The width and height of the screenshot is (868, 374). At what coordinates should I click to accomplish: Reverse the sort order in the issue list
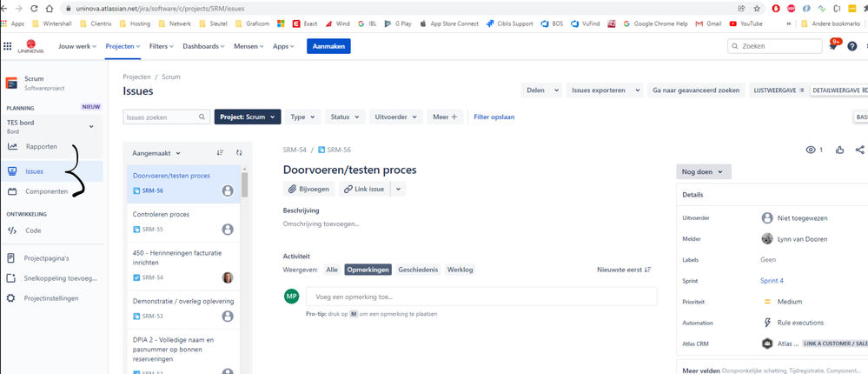tap(220, 152)
